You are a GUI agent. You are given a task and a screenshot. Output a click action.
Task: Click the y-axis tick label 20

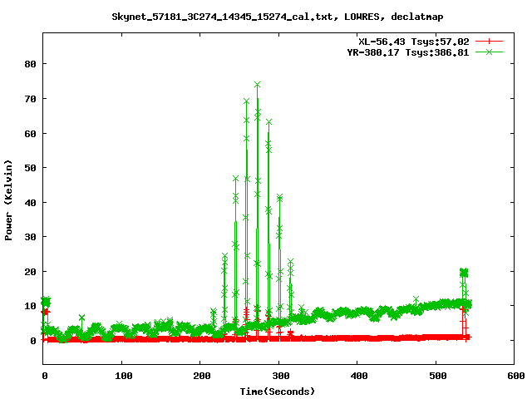[30, 272]
